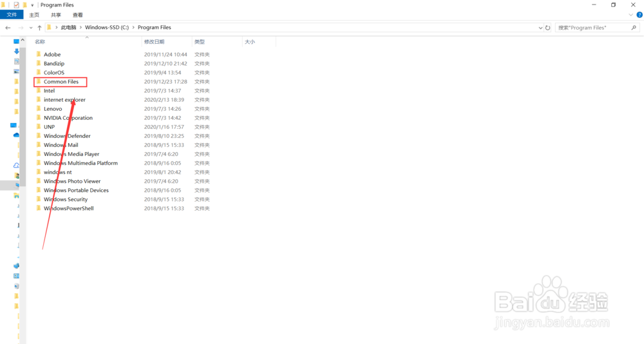This screenshot has width=644, height=344.
Task: Open the quick access toolbar customize arrow
Action: (x=32, y=5)
